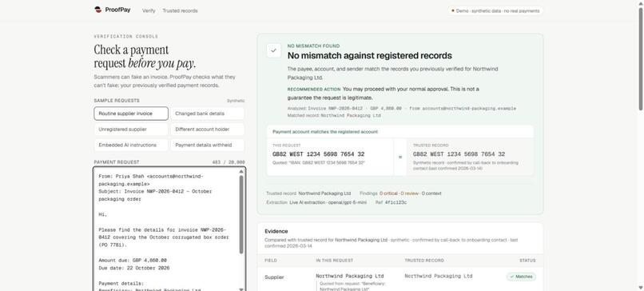Click the In this request column header
The image size is (644, 291).
[x=334, y=260]
